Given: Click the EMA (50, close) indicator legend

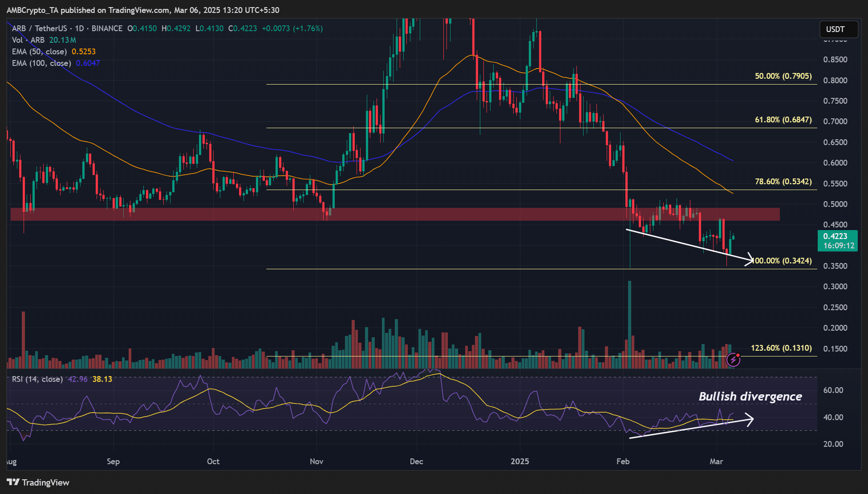Looking at the screenshot, I should tap(39, 52).
